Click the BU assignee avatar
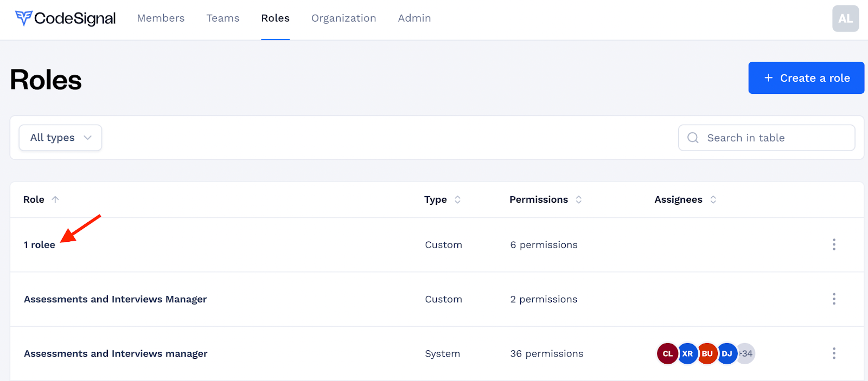 pos(707,353)
